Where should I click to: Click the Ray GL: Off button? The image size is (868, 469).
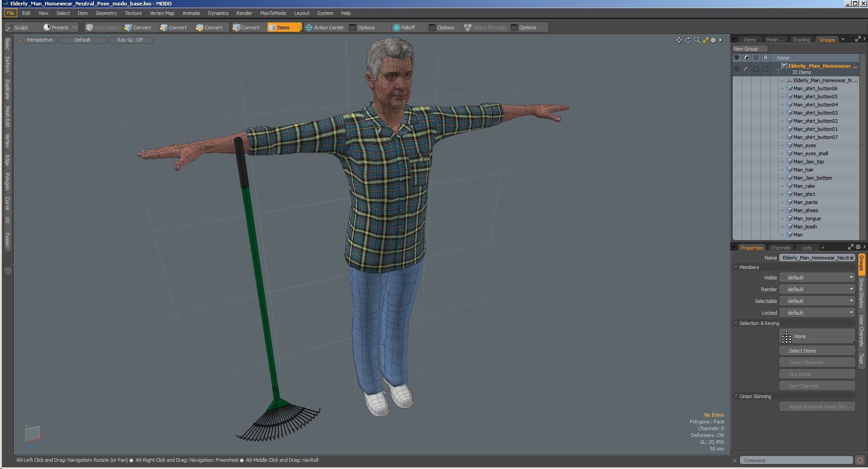pyautogui.click(x=130, y=40)
